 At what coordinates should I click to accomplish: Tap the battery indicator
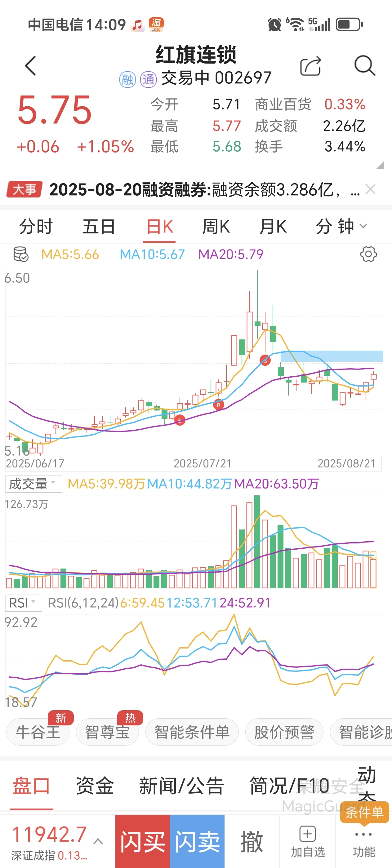pos(349,24)
